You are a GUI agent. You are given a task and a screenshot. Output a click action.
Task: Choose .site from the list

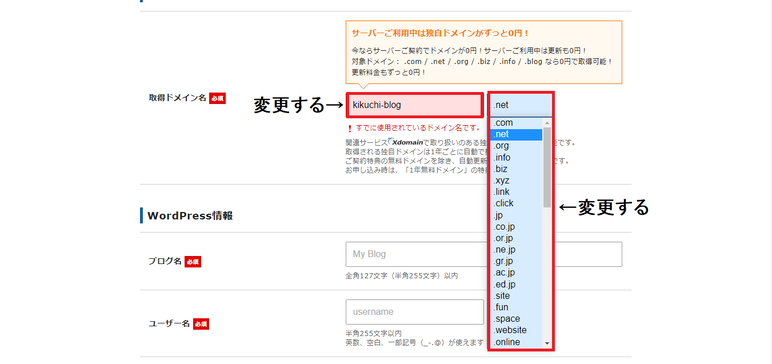click(x=516, y=296)
